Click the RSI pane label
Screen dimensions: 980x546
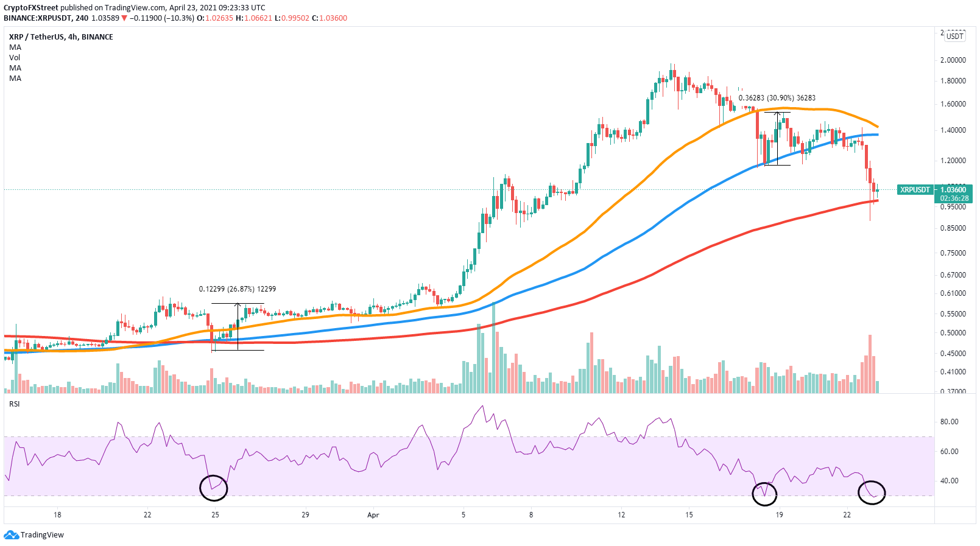point(14,404)
